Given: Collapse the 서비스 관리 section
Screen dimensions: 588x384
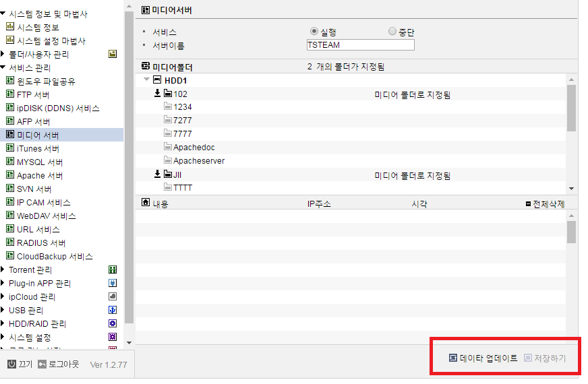Looking at the screenshot, I should [3, 68].
